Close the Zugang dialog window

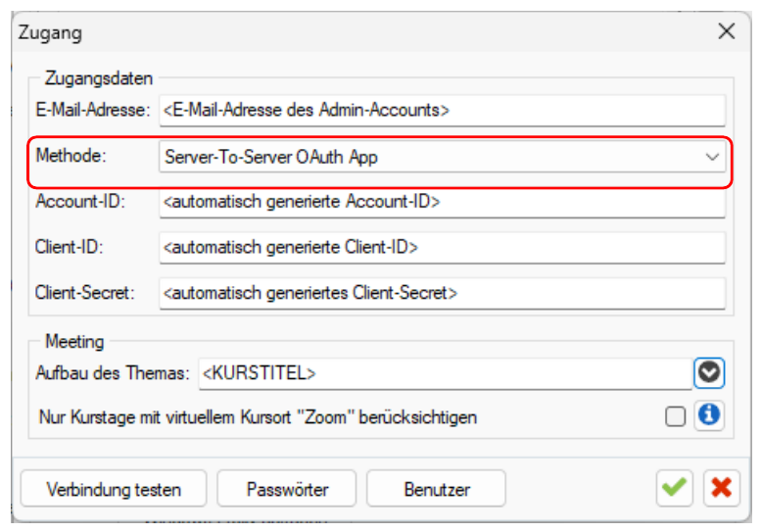tap(726, 31)
